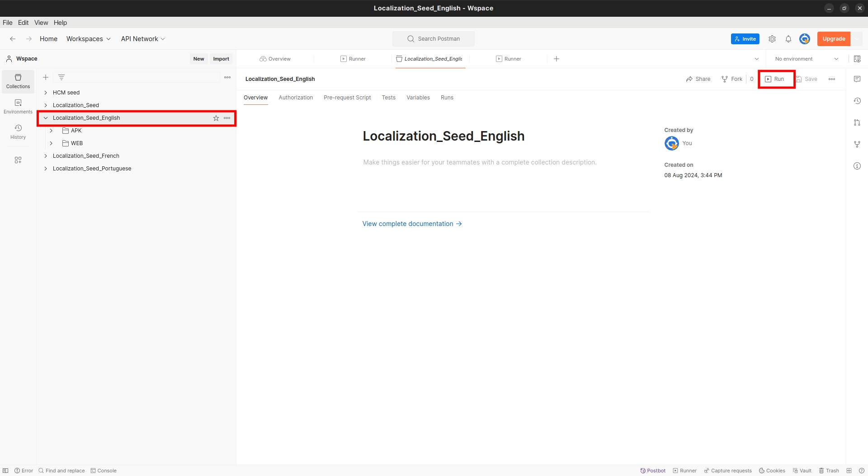Viewport: 868px width, 476px height.
Task: Open the Console in the status bar
Action: click(x=104, y=471)
